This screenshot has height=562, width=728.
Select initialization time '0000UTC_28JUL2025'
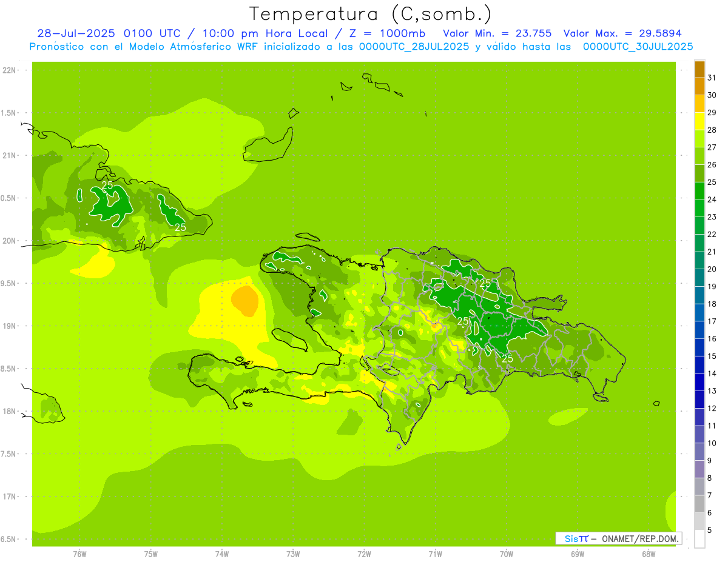[414, 47]
